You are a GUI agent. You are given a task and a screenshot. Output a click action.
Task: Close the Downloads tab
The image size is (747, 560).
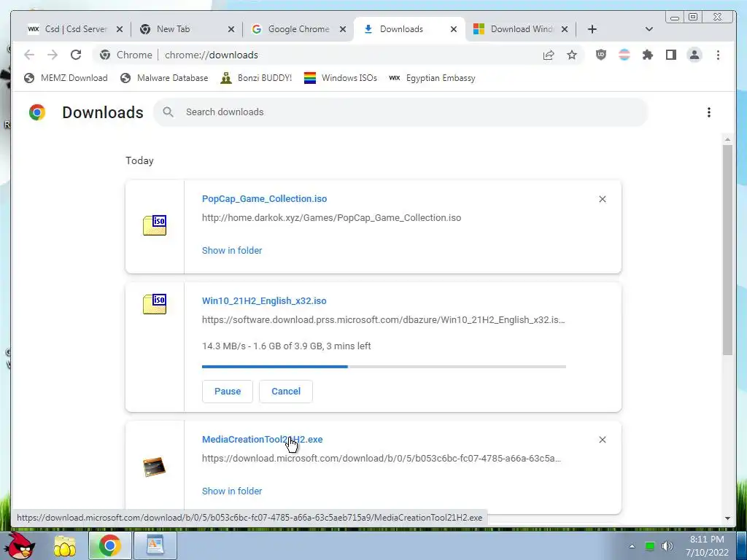pos(454,29)
